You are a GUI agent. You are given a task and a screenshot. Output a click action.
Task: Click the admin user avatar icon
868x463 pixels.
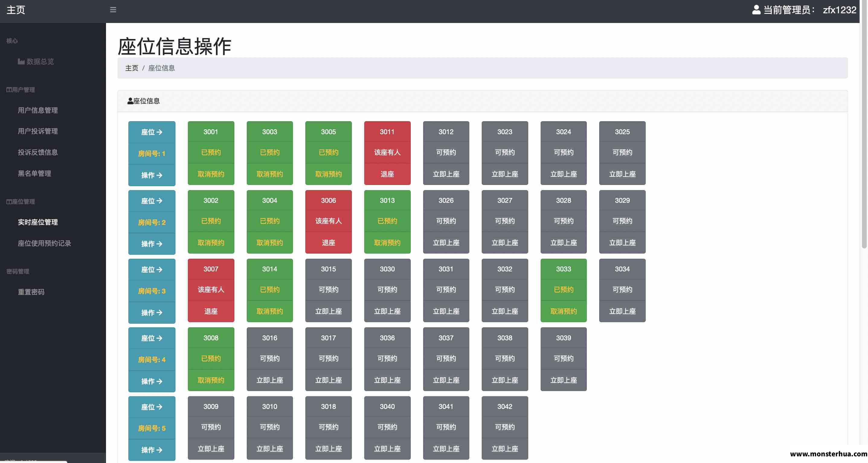coord(756,10)
